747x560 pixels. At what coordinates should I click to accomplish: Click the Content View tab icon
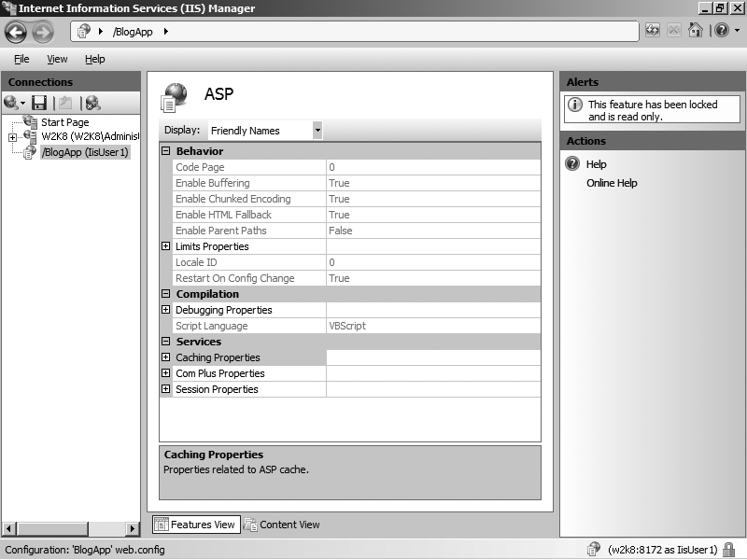click(250, 525)
